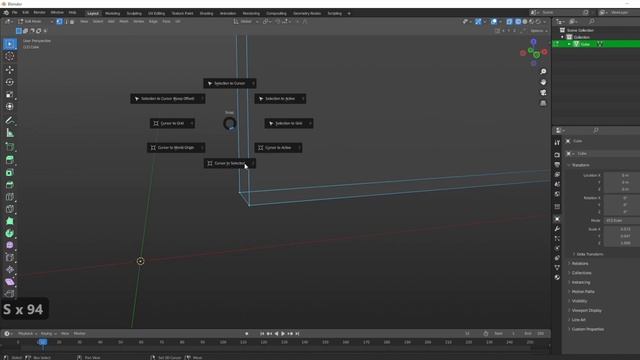Choose Cursor to World Origin
The image size is (640, 360).
[176, 148]
